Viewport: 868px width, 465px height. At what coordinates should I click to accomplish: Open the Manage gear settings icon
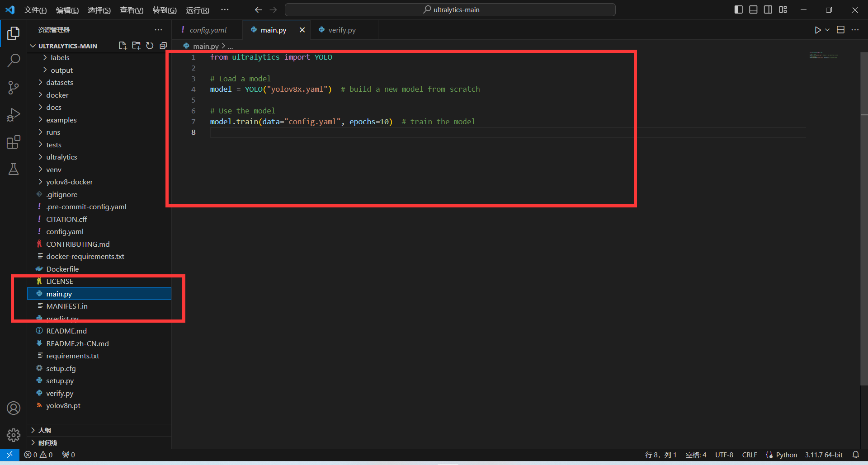click(14, 435)
